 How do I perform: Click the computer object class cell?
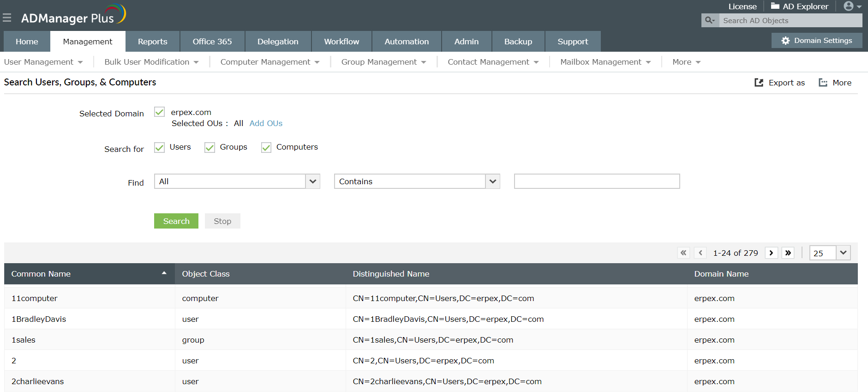[200, 298]
